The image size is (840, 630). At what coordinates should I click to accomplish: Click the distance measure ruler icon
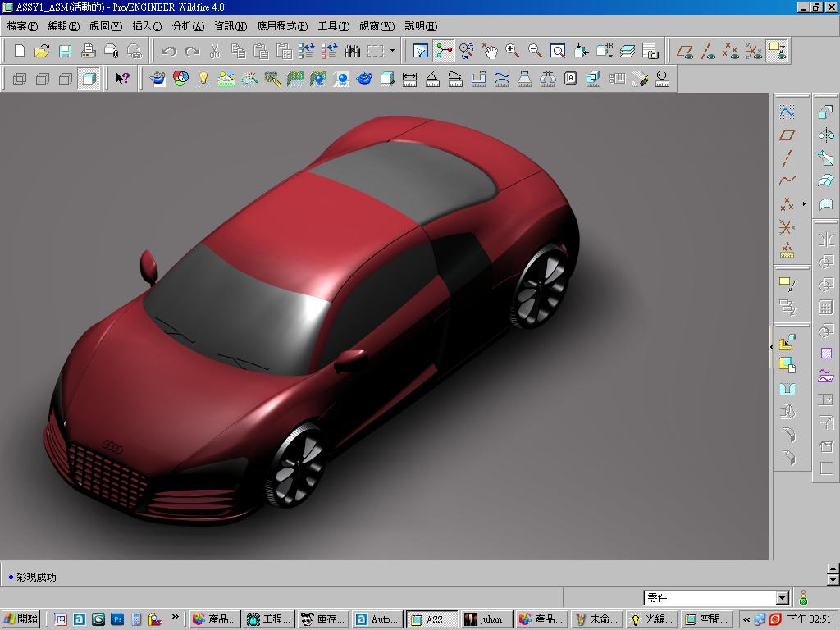click(x=409, y=79)
